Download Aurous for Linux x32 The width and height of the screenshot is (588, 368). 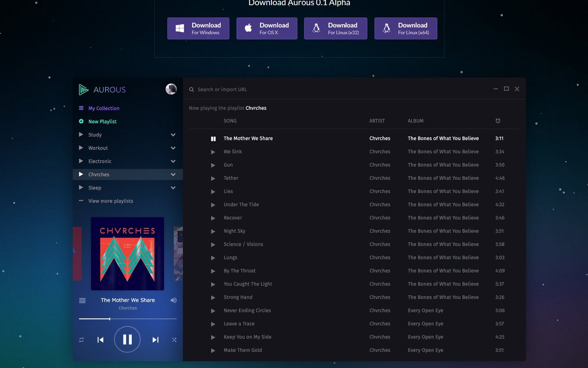pos(336,28)
